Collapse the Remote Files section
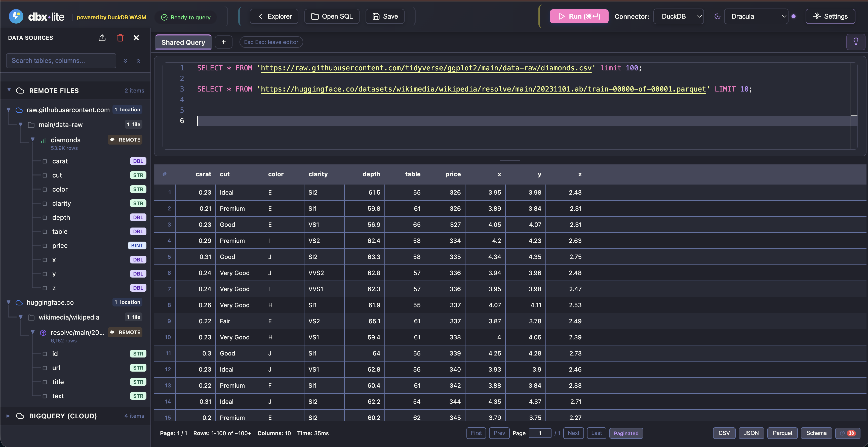868x447 pixels. (x=9, y=90)
